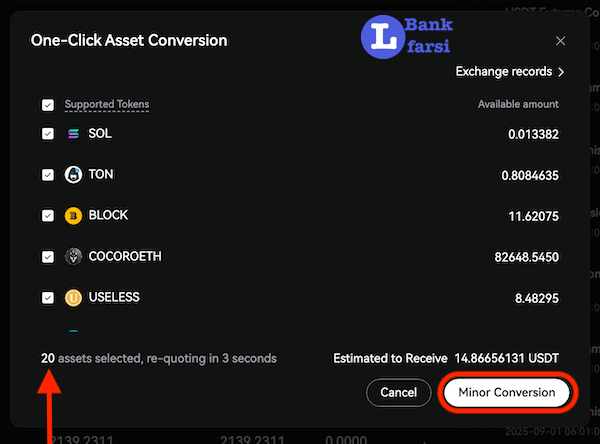Click the Supported Tokens header label

(x=107, y=105)
